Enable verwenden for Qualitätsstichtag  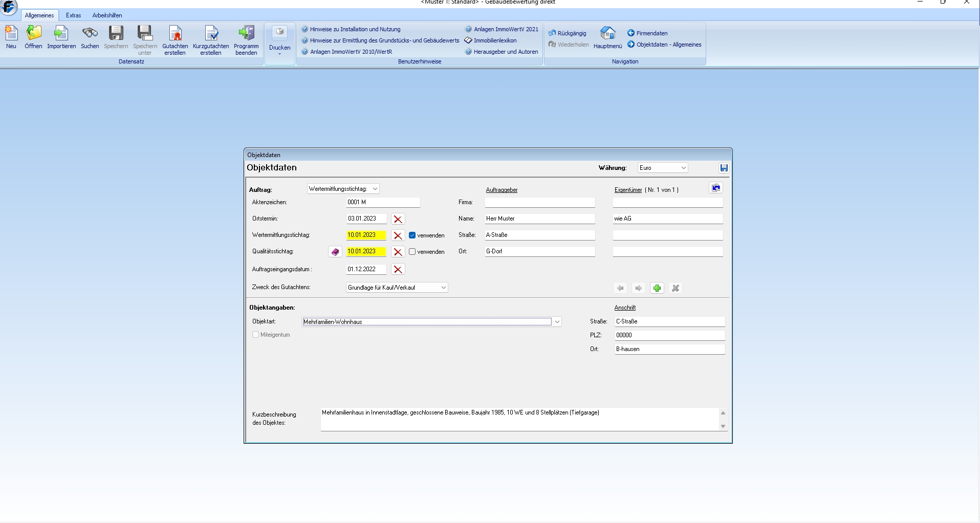coord(412,252)
